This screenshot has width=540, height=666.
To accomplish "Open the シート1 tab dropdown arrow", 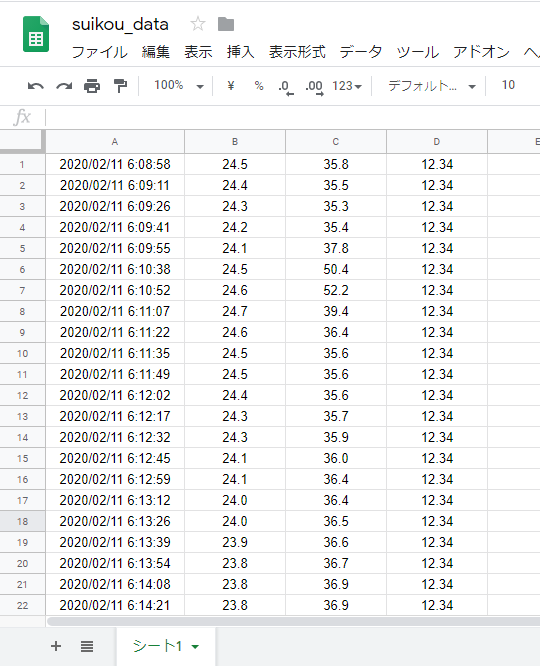I will click(195, 647).
